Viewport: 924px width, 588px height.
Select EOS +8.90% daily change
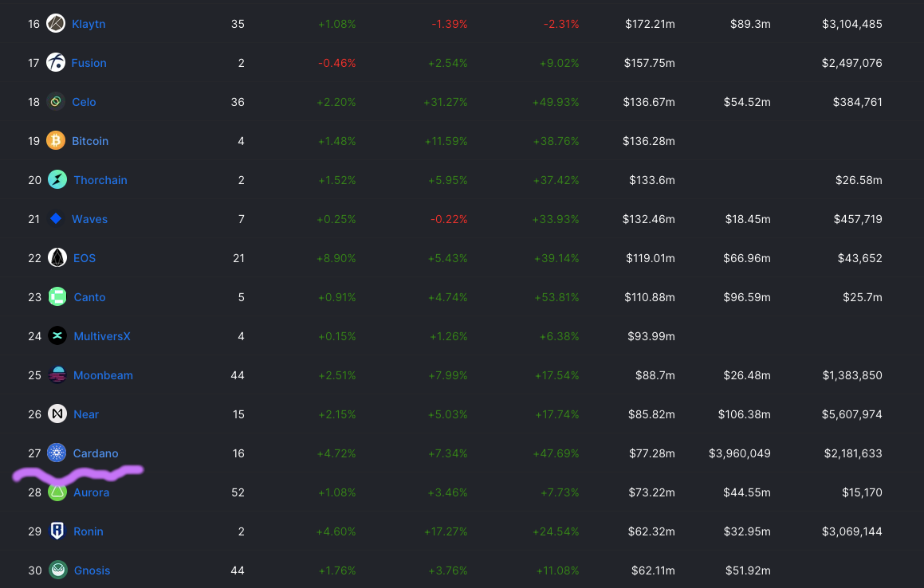(x=336, y=258)
